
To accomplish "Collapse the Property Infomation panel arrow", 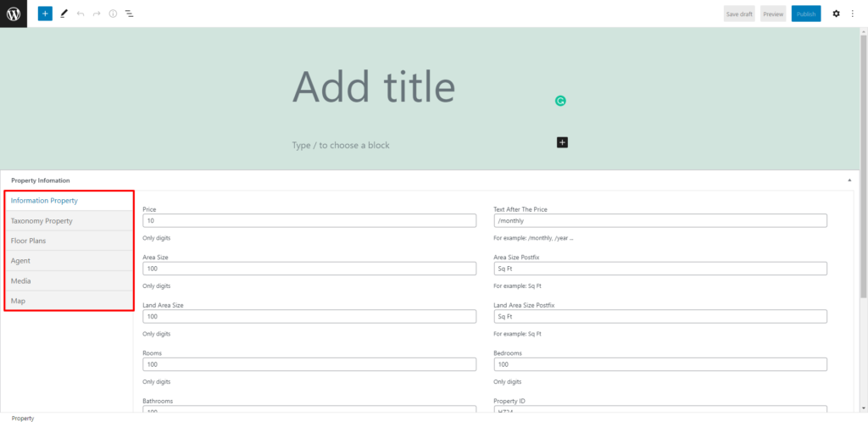I will click(x=849, y=180).
